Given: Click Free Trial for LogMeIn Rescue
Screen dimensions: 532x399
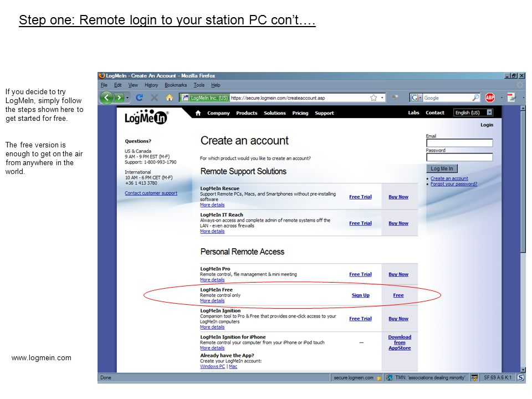Looking at the screenshot, I should [360, 197].
